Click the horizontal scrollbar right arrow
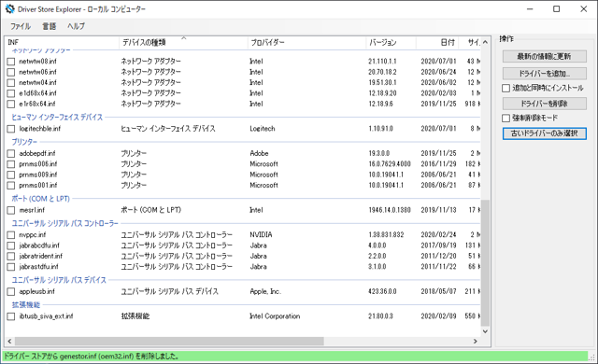The height and width of the screenshot is (364, 598). (476, 342)
